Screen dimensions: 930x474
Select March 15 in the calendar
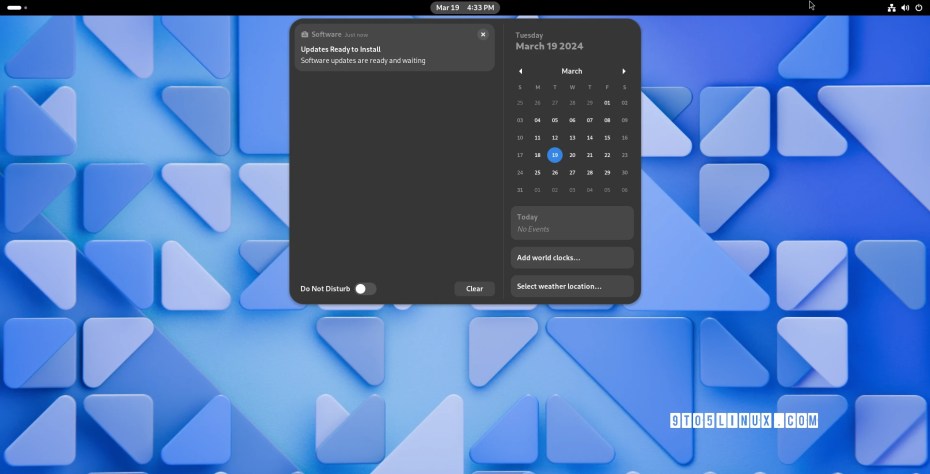point(607,138)
